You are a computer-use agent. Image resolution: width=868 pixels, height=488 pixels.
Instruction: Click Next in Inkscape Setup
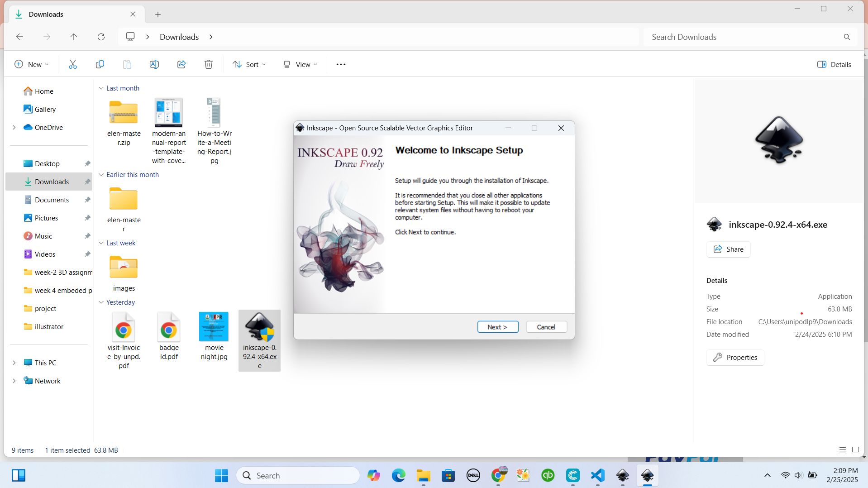coord(498,327)
